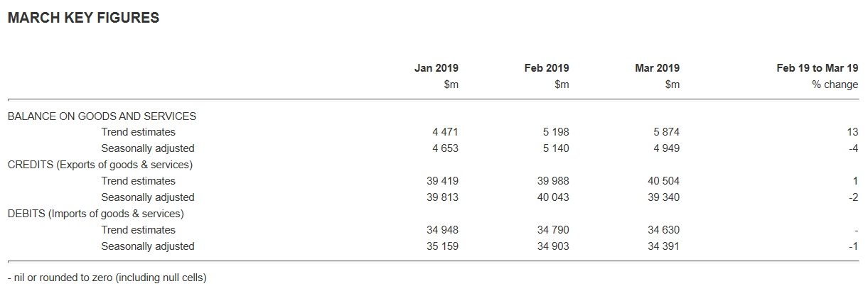Click the DEBITS (Imports of goods & services) label

click(95, 214)
